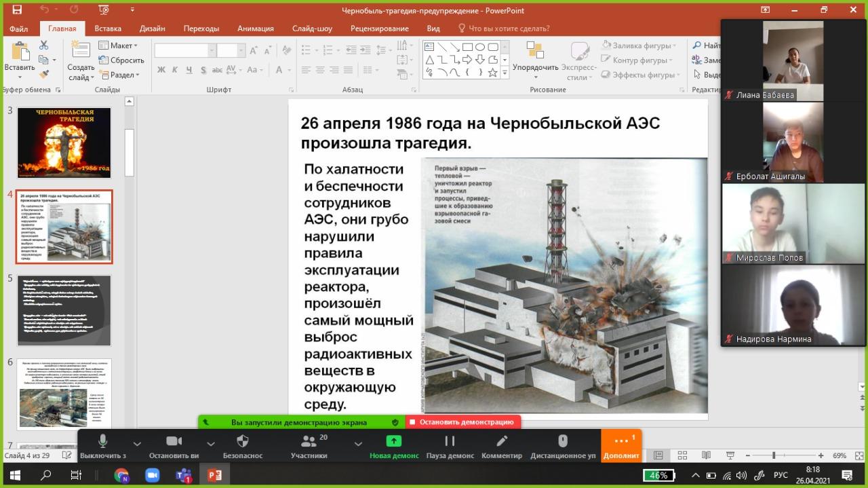Open the Zoom Remote Control mouse icon
The height and width of the screenshot is (488, 868).
point(562,442)
